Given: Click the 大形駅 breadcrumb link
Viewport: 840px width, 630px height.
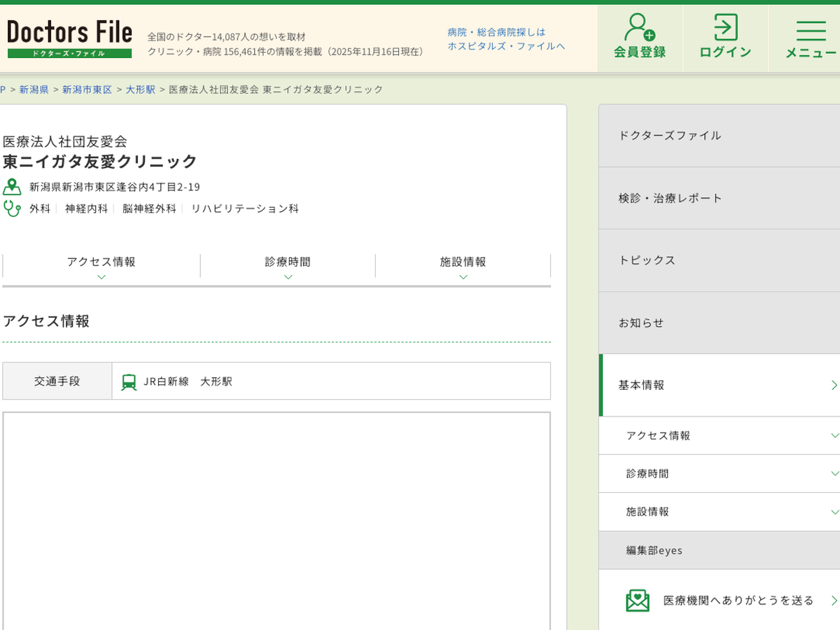Looking at the screenshot, I should 141,90.
